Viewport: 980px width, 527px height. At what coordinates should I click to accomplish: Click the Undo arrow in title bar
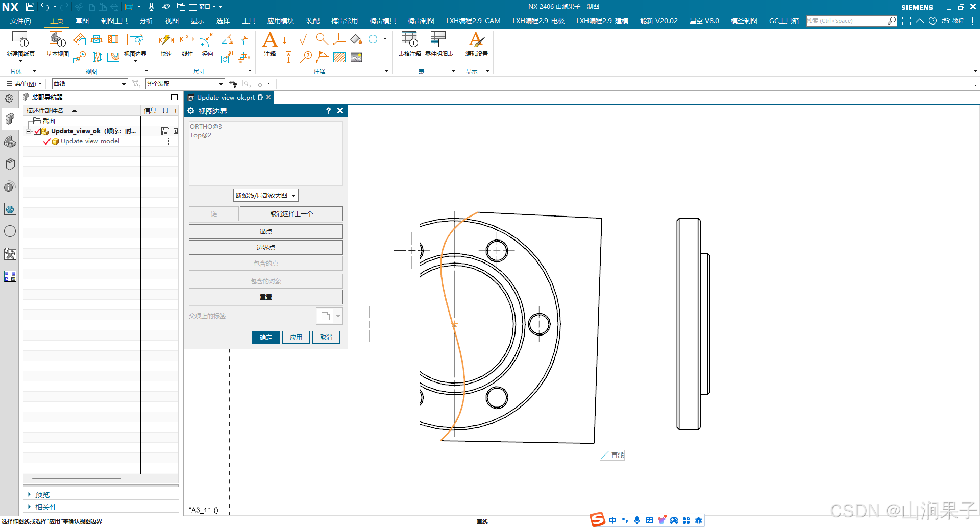point(45,7)
